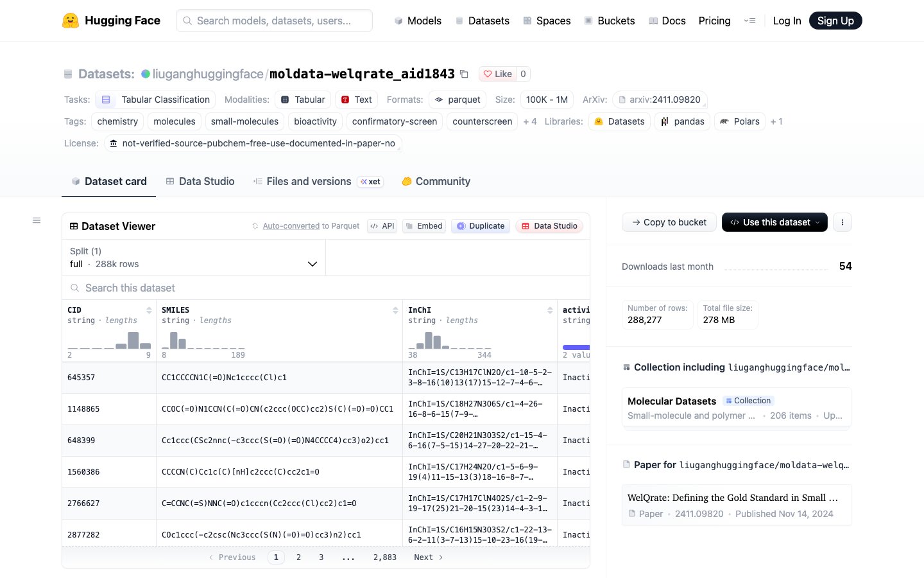
Task: Duplicate this dataset
Action: coord(481,226)
